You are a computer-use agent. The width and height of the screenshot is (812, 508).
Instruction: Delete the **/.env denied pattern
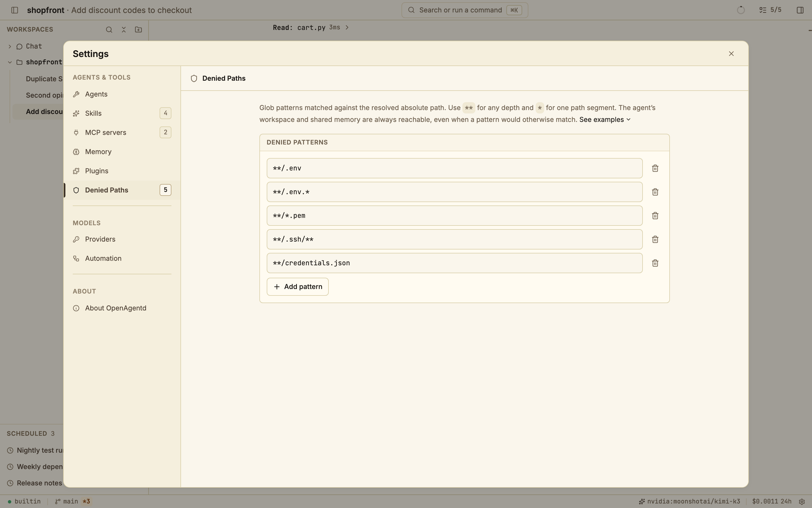(x=655, y=168)
